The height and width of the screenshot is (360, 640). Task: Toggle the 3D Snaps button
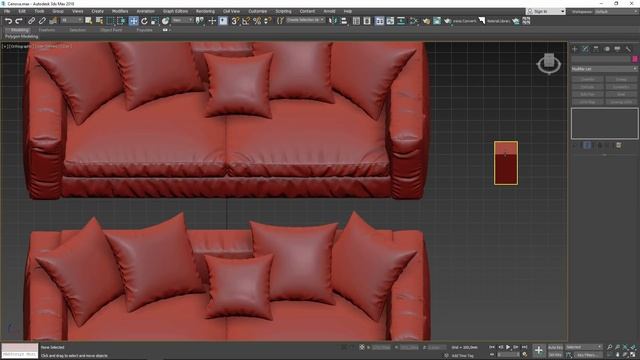(x=235, y=20)
